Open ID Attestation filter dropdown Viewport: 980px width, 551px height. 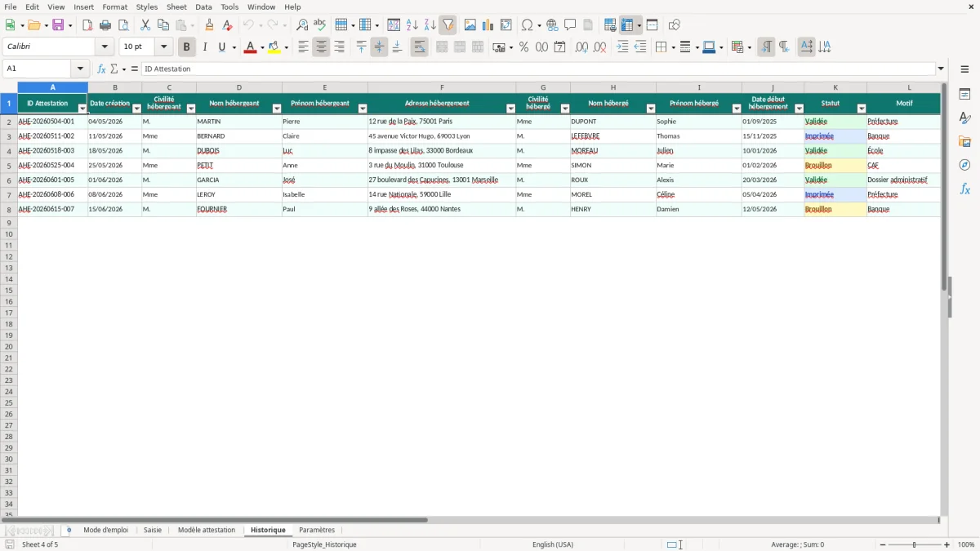[x=82, y=109]
